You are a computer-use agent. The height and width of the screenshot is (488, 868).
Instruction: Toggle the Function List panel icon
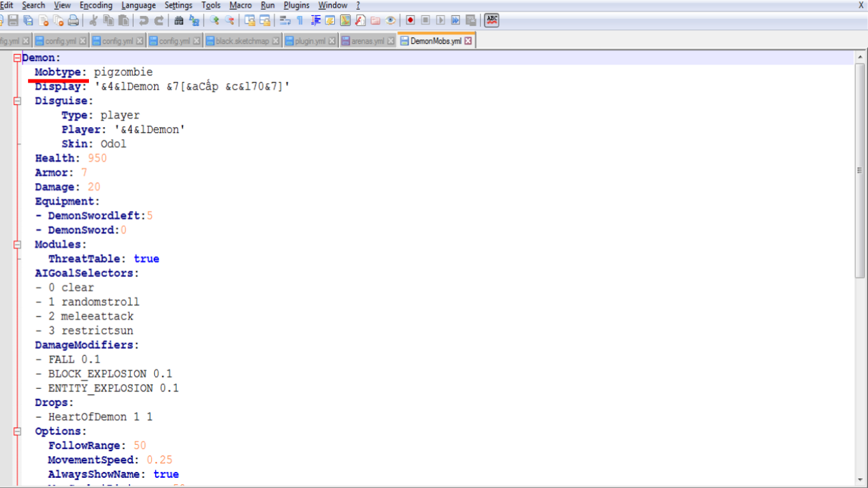(x=360, y=20)
